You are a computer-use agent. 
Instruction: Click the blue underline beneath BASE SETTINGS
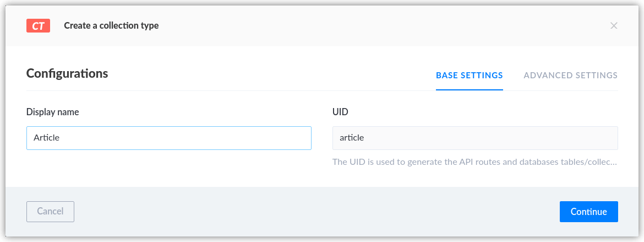point(470,90)
